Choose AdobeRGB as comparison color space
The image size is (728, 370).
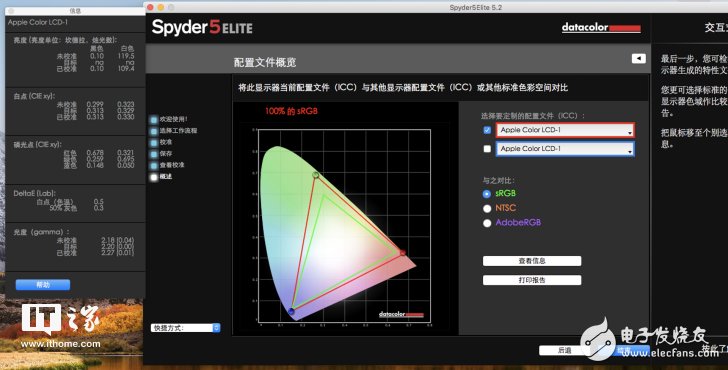point(487,223)
